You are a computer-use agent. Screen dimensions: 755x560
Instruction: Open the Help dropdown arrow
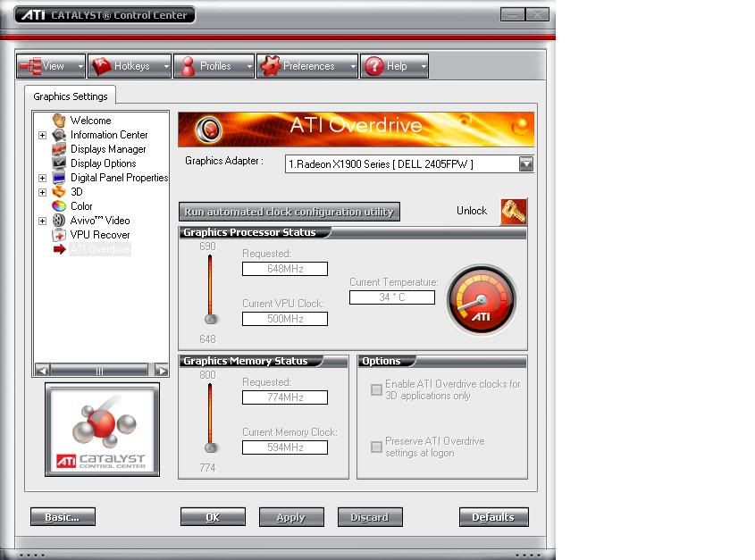424,66
